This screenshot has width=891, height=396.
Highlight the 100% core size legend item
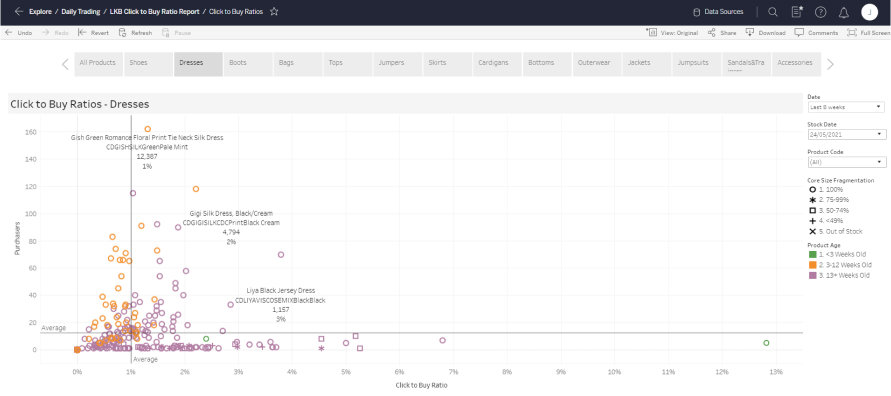(830, 189)
